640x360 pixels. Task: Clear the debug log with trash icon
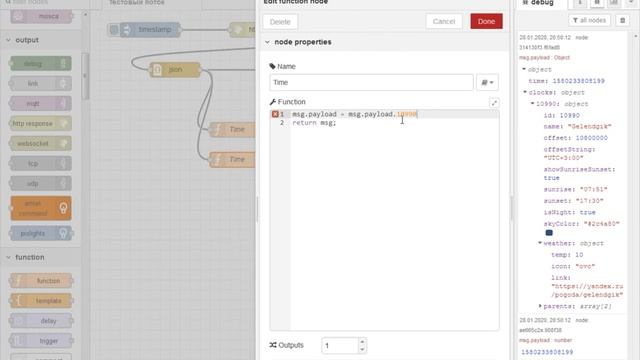622,20
